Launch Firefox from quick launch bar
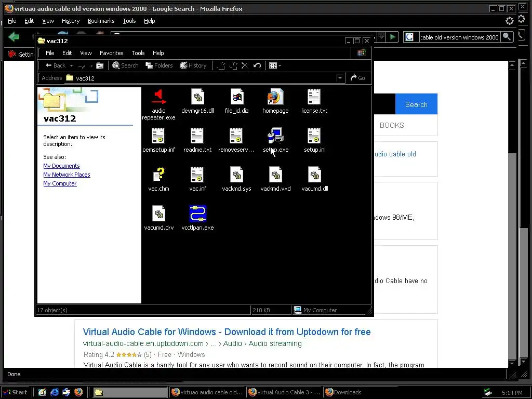The height and width of the screenshot is (399, 532). (x=78, y=392)
